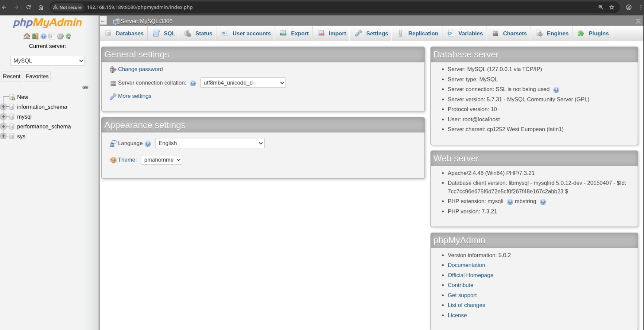The width and height of the screenshot is (644, 330).
Task: Click the Log out door icon
Action: click(x=35, y=36)
